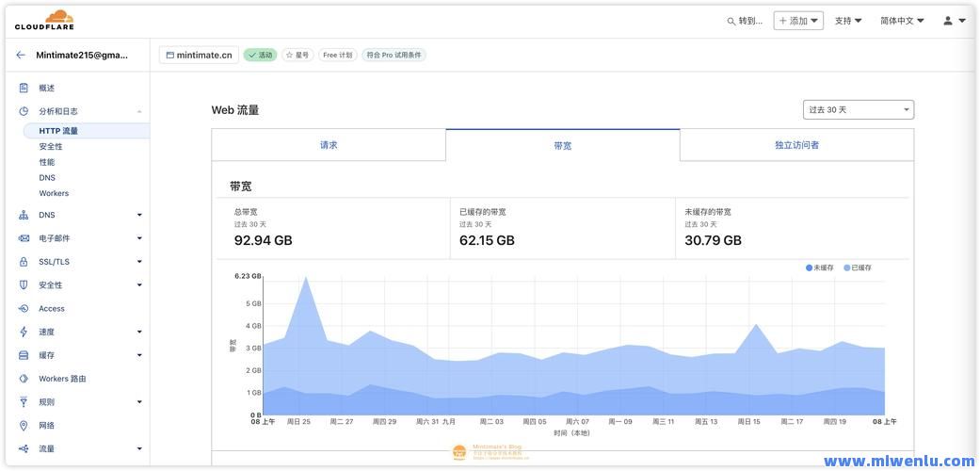Click the 添加 add button

pyautogui.click(x=798, y=21)
